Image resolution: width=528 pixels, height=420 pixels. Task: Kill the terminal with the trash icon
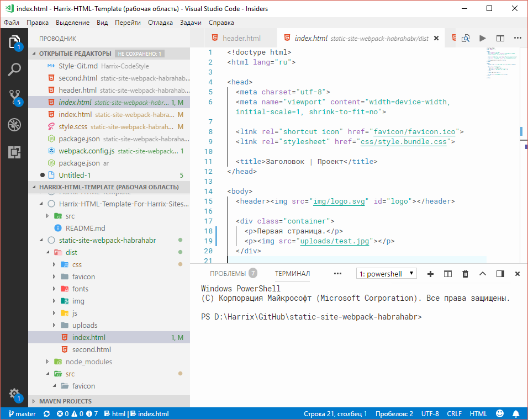[466, 273]
